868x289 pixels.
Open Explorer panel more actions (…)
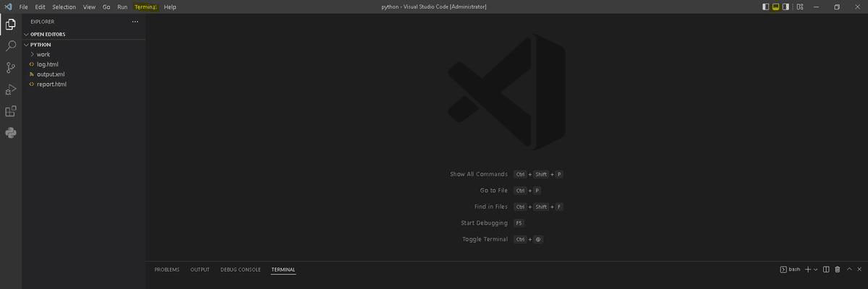point(135,22)
